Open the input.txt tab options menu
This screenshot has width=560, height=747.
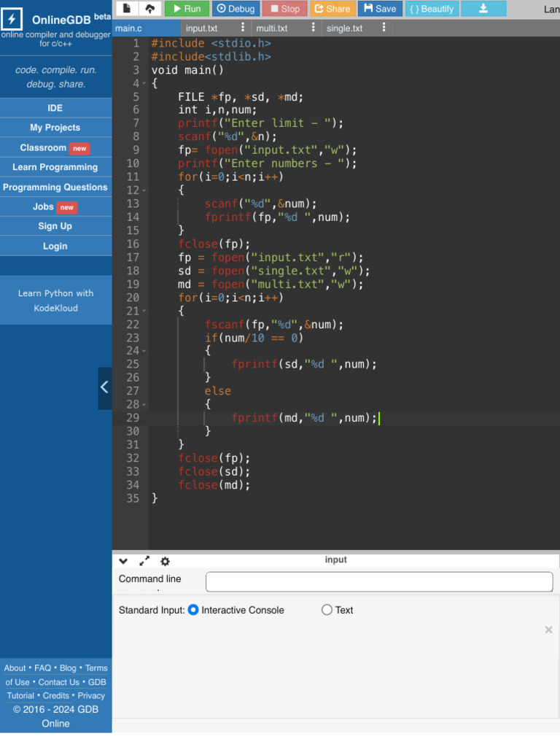pyautogui.click(x=243, y=28)
